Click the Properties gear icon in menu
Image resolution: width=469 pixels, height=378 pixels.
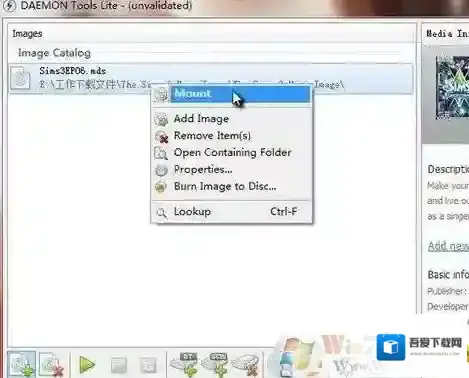tap(161, 170)
